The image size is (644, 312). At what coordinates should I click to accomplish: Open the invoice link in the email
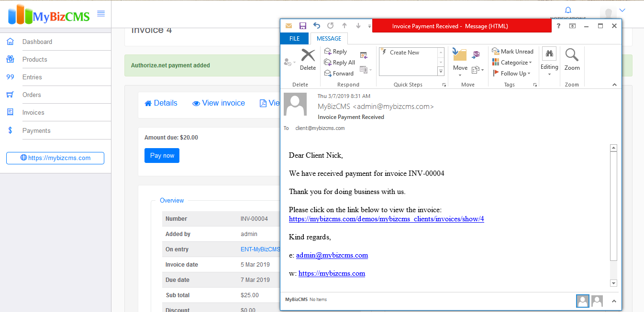[387, 219]
